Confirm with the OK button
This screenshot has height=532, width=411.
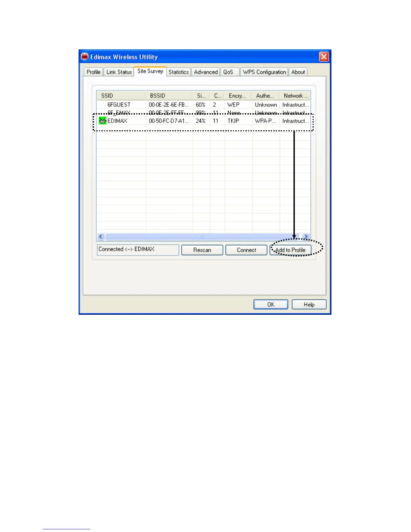[x=271, y=305]
